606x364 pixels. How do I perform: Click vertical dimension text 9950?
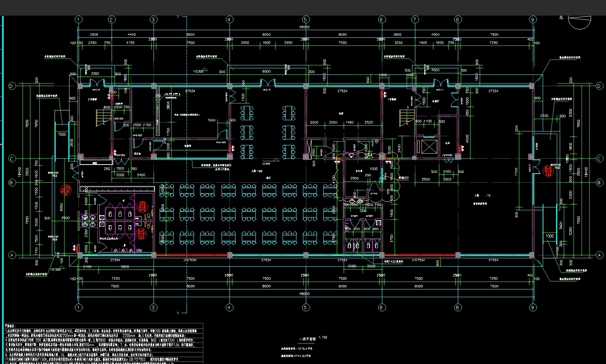point(61,207)
